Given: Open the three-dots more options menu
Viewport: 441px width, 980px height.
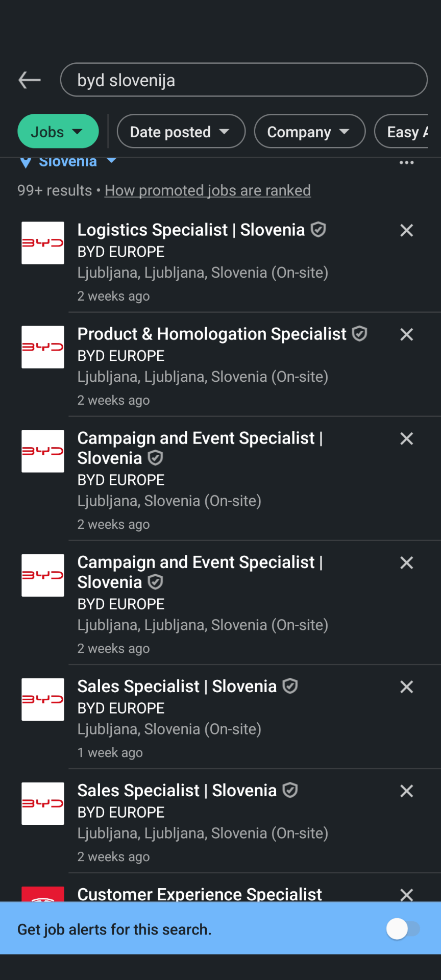Looking at the screenshot, I should (x=406, y=163).
